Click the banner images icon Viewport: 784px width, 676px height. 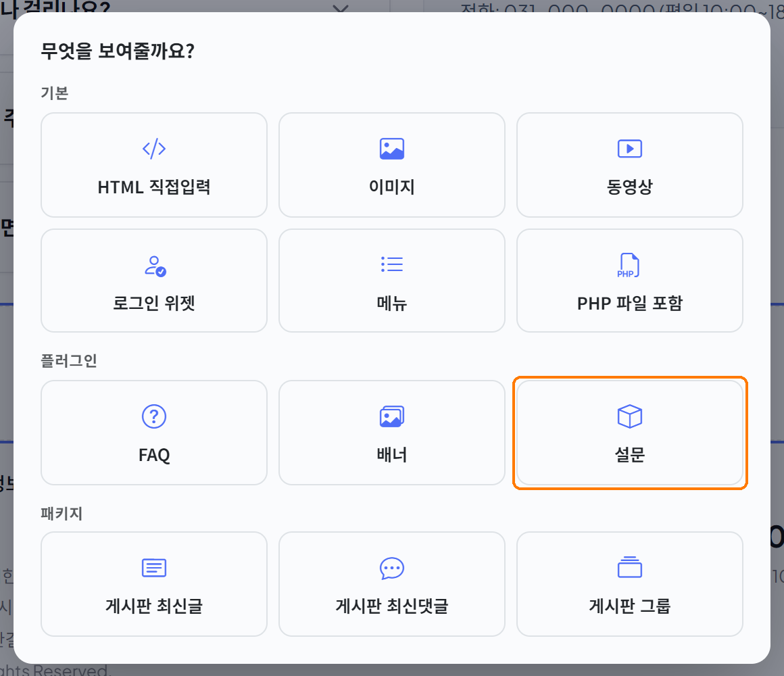coord(391,416)
